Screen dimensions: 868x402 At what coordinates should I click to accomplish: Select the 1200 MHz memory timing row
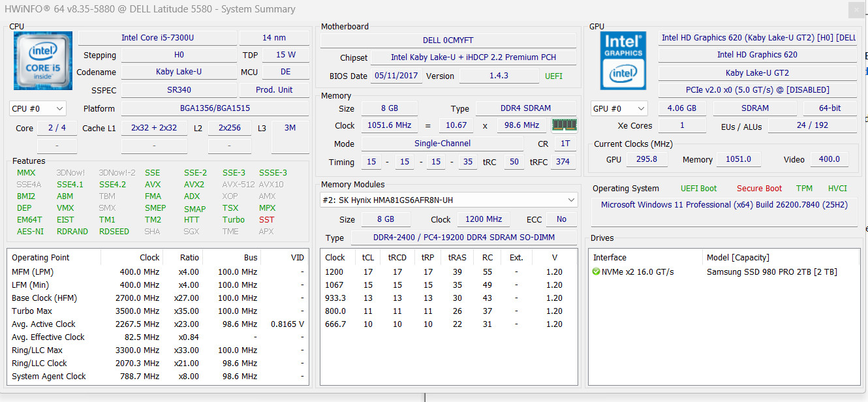[448, 271]
